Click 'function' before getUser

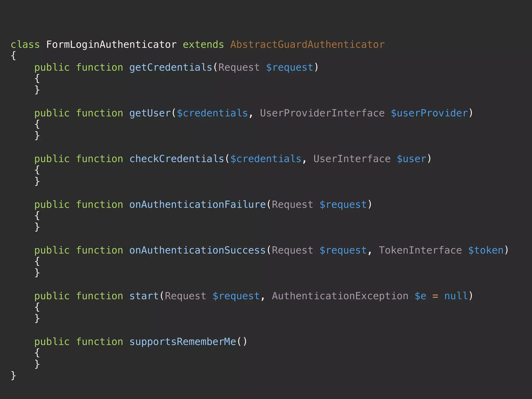click(x=99, y=113)
